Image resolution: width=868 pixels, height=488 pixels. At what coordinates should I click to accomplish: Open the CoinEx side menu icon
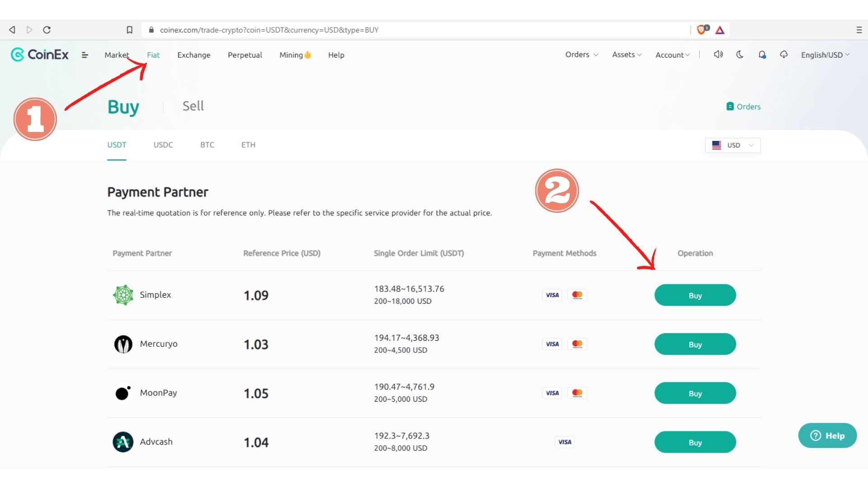click(85, 55)
